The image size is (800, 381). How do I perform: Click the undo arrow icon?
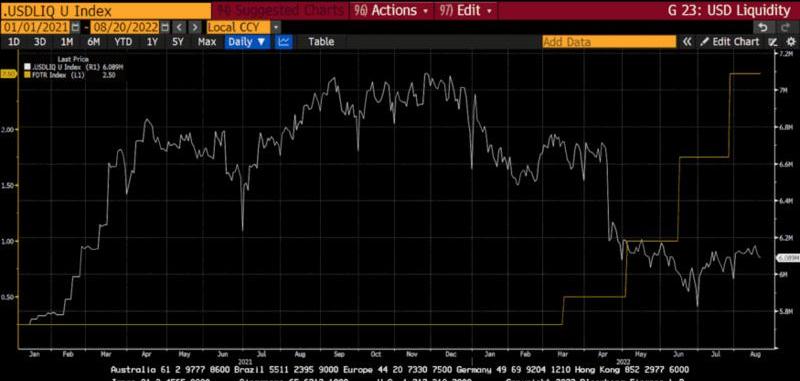(x=762, y=27)
